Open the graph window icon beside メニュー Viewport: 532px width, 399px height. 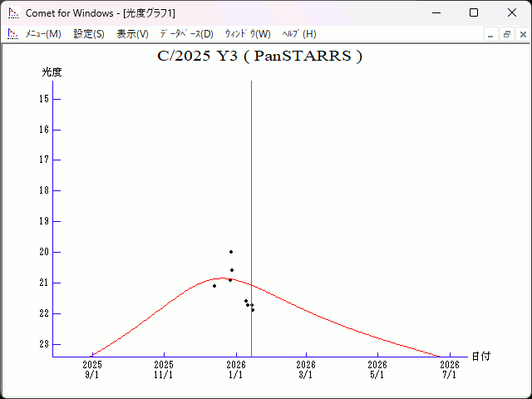coord(12,34)
